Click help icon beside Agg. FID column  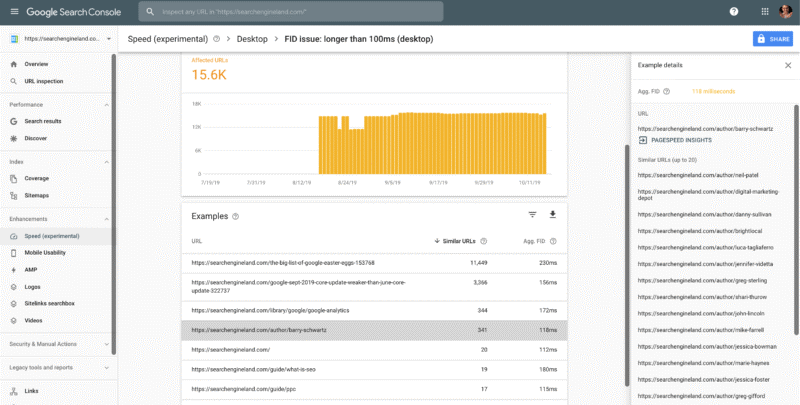553,241
